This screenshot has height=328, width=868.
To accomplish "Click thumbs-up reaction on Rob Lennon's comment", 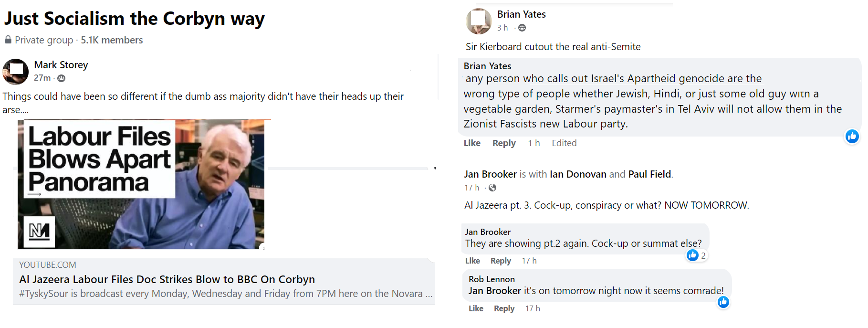I will pyautogui.click(x=723, y=302).
